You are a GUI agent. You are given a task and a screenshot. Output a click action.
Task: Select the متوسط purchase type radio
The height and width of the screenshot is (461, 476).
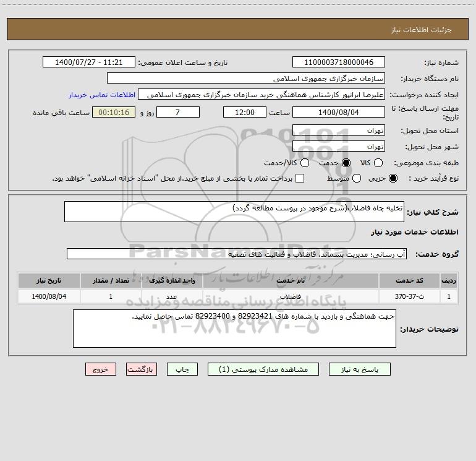click(357, 178)
